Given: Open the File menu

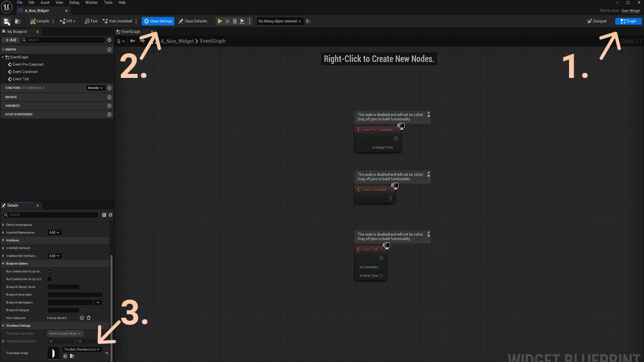Looking at the screenshot, I should coord(20,3).
